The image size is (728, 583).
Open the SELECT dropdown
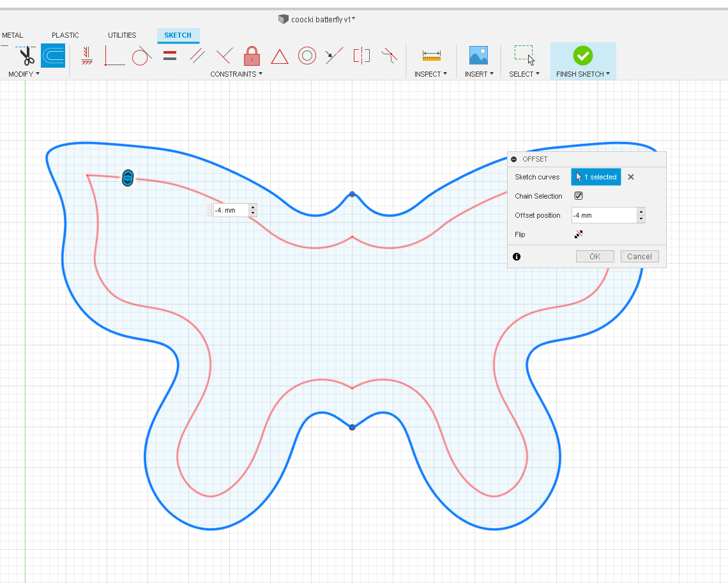pos(524,74)
